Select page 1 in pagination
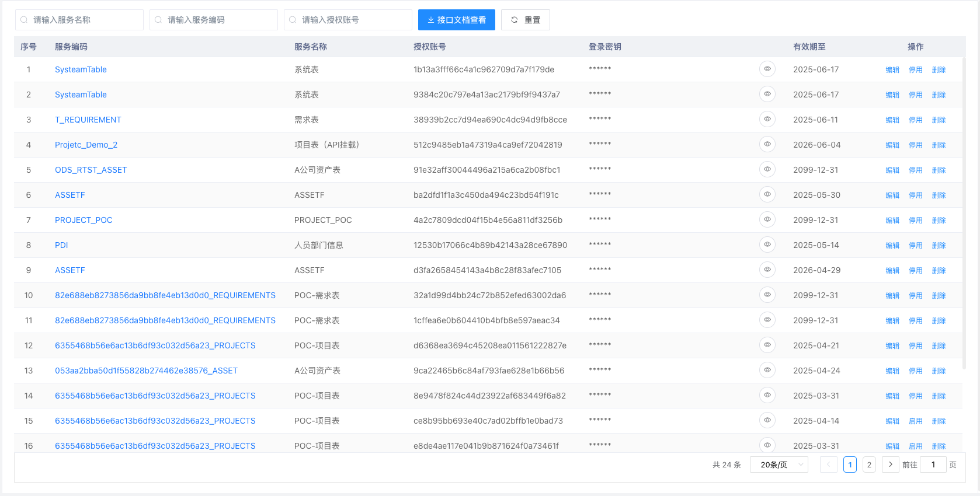 (x=850, y=464)
